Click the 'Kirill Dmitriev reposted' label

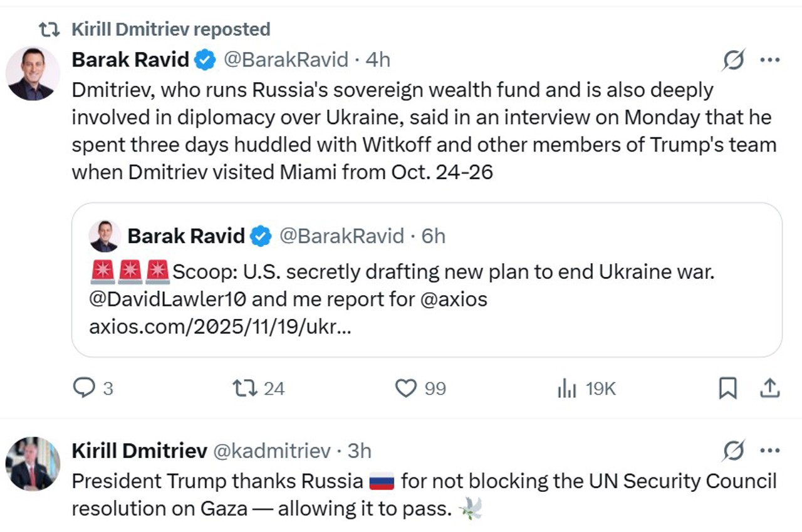coord(170,29)
